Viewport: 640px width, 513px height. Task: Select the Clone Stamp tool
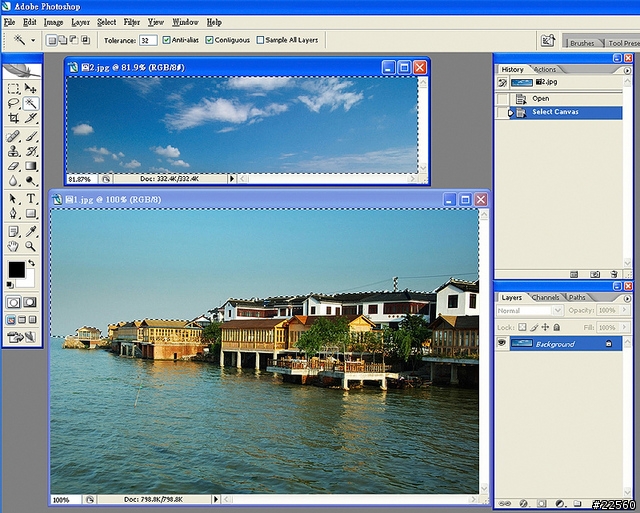pyautogui.click(x=13, y=151)
